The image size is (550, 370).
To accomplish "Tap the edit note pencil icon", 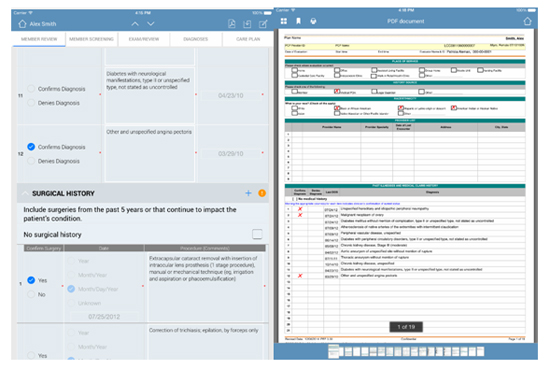I will 263,24.
